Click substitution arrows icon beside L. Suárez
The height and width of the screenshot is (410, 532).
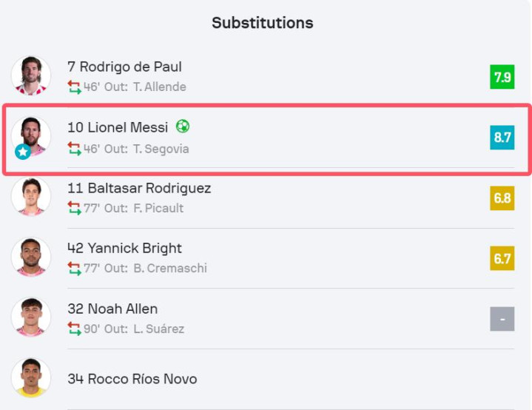pos(74,329)
